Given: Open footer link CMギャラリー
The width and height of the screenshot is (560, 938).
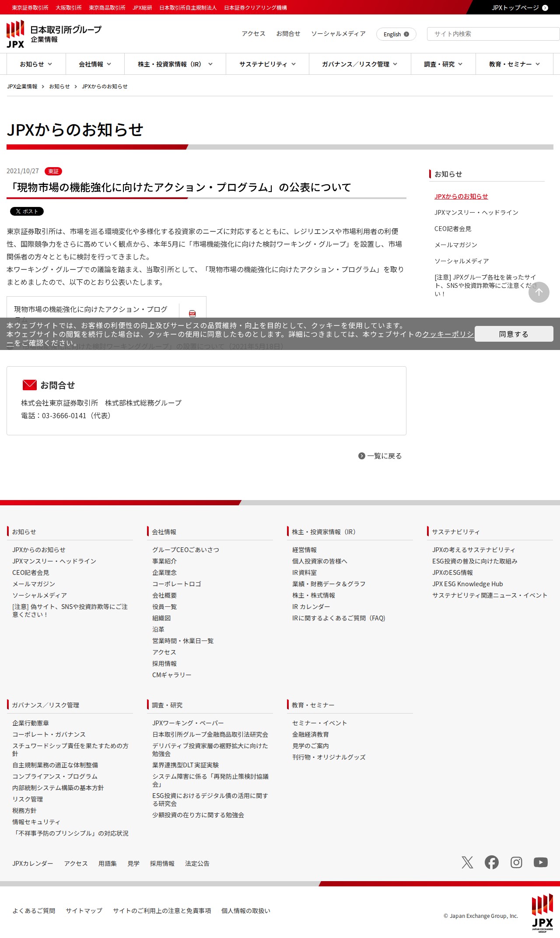Looking at the screenshot, I should (172, 675).
